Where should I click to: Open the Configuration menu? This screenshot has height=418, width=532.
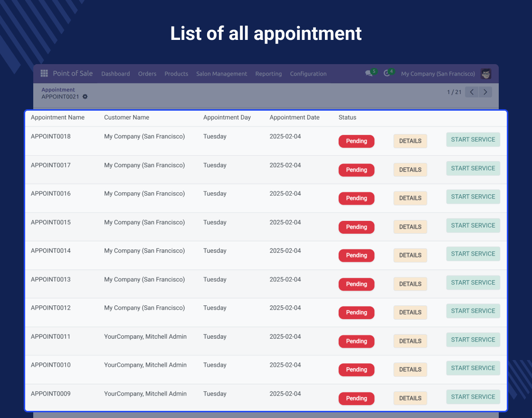coord(308,74)
